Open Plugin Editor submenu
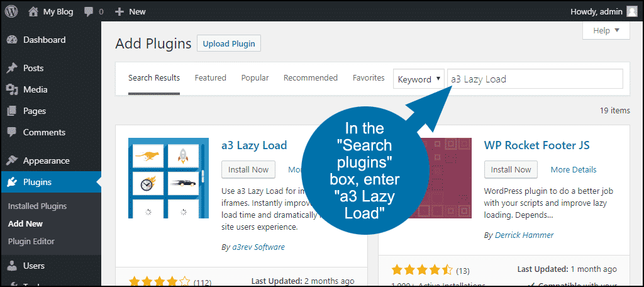The width and height of the screenshot is (644, 287). click(31, 241)
